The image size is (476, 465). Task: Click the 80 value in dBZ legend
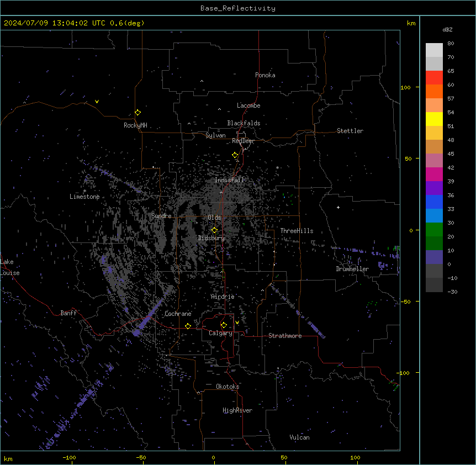pyautogui.click(x=451, y=44)
